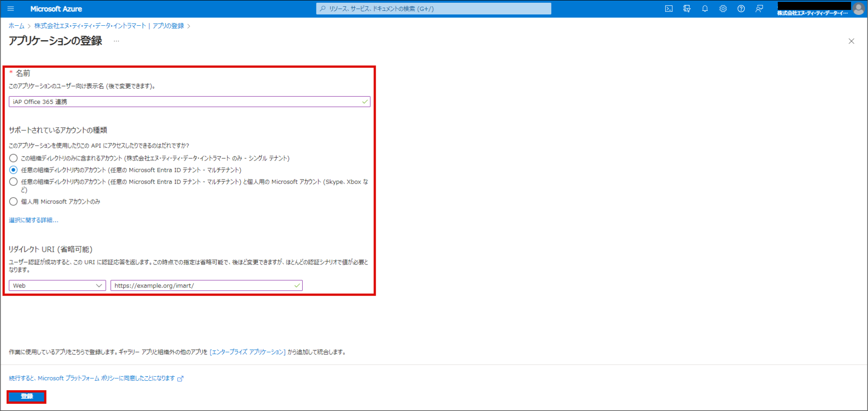
Task: Expand the Web platform dropdown
Action: point(57,285)
